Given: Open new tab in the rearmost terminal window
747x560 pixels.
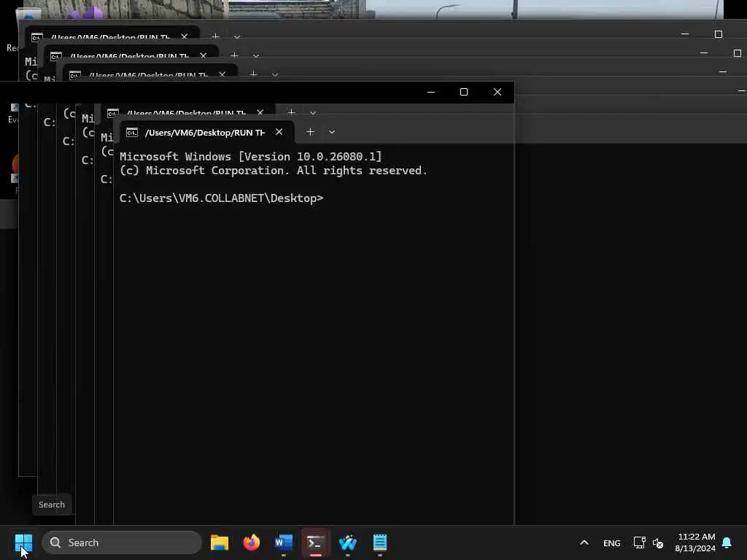Looking at the screenshot, I should [x=215, y=36].
